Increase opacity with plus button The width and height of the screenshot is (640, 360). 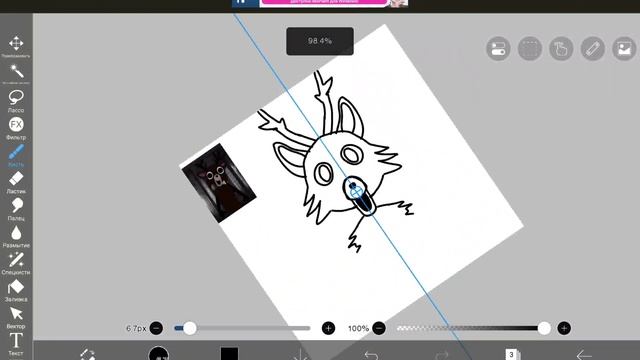564,328
